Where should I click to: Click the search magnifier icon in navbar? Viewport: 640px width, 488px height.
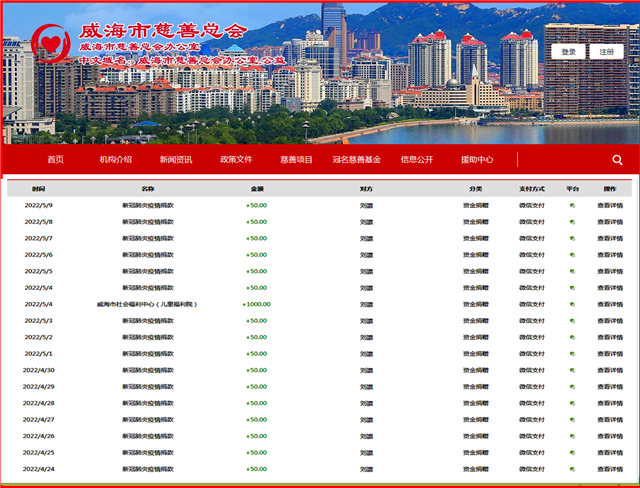click(617, 160)
